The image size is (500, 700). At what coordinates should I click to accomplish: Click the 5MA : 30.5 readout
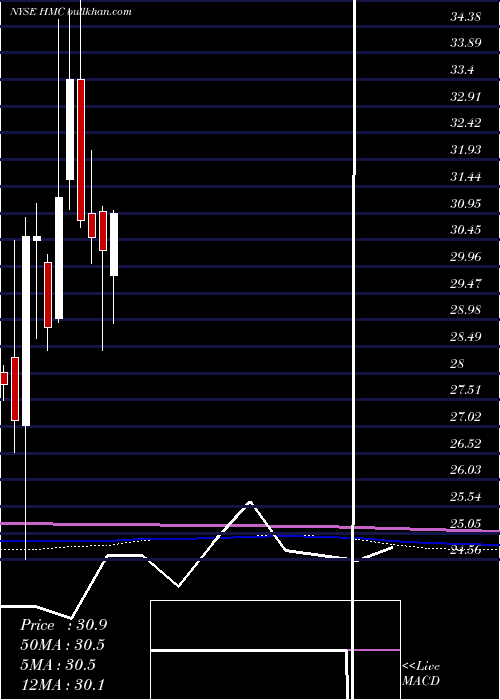click(x=58, y=664)
